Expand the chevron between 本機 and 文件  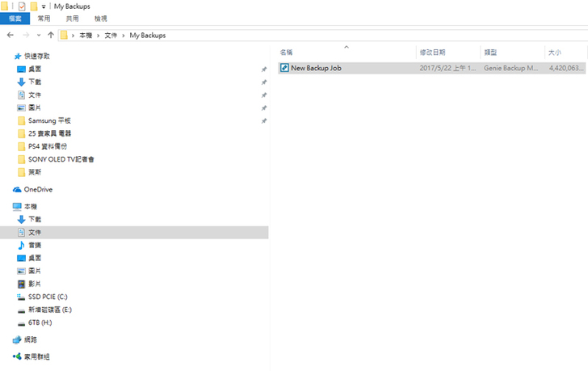[x=99, y=36]
